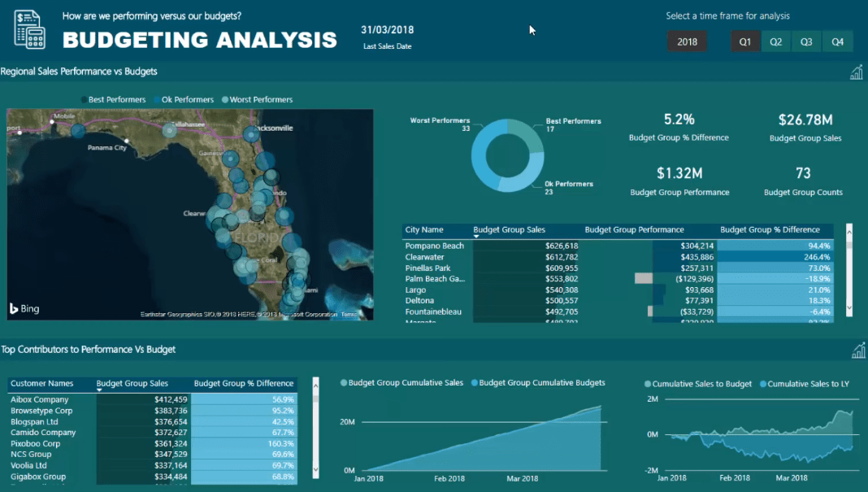
Task: Click the 73 Budget Group Counts card
Action: (x=803, y=181)
